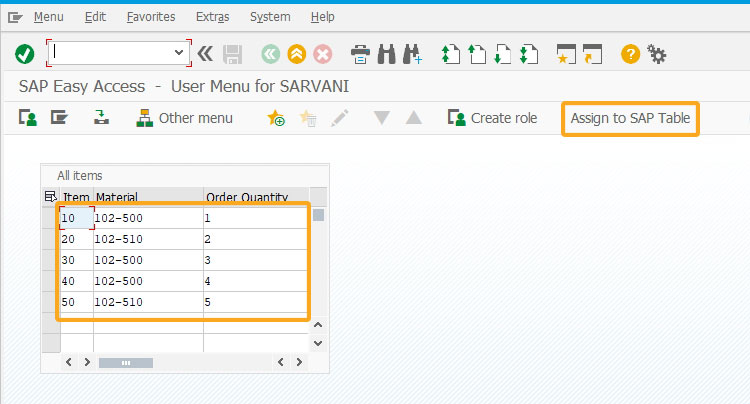Go to Next Page icon

click(x=503, y=54)
